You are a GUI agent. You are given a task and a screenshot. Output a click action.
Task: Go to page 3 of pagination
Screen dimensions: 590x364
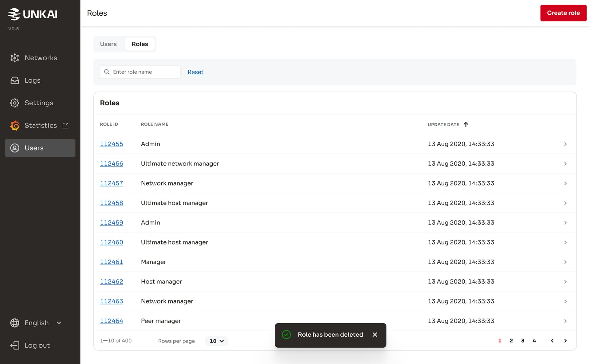tap(523, 340)
